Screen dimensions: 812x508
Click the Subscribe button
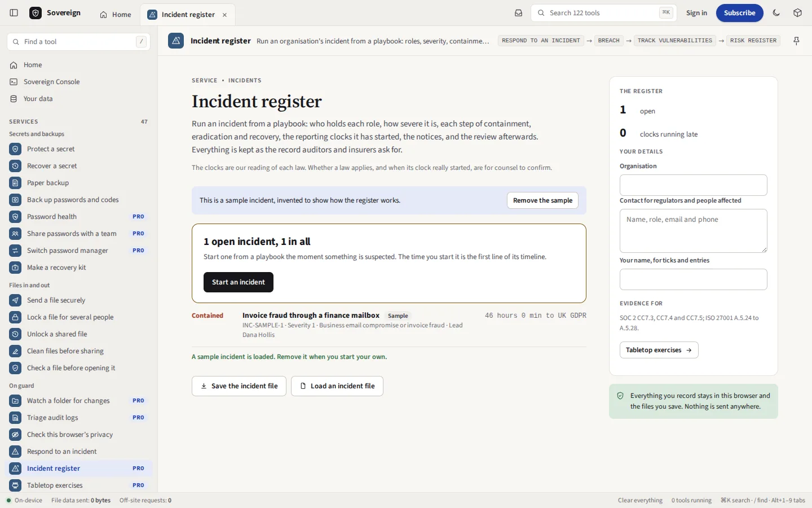tap(740, 13)
